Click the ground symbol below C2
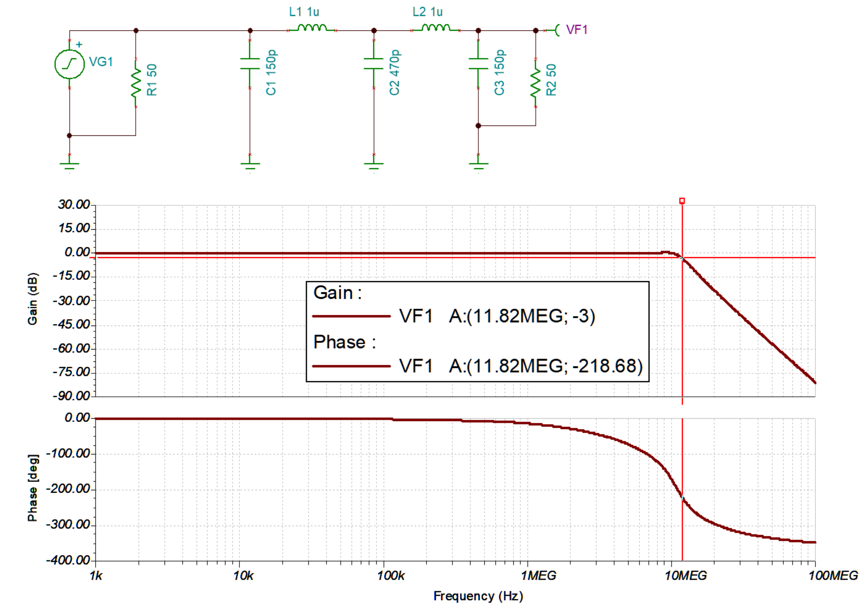The width and height of the screenshot is (868, 610). (374, 165)
